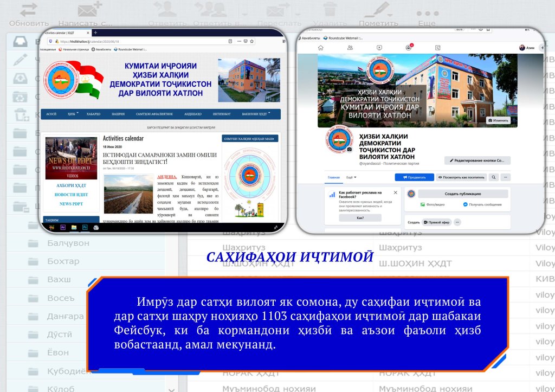This screenshot has height=392, width=555.
Task: Open the ХАБАРҲО menu item
Action: click(93, 114)
